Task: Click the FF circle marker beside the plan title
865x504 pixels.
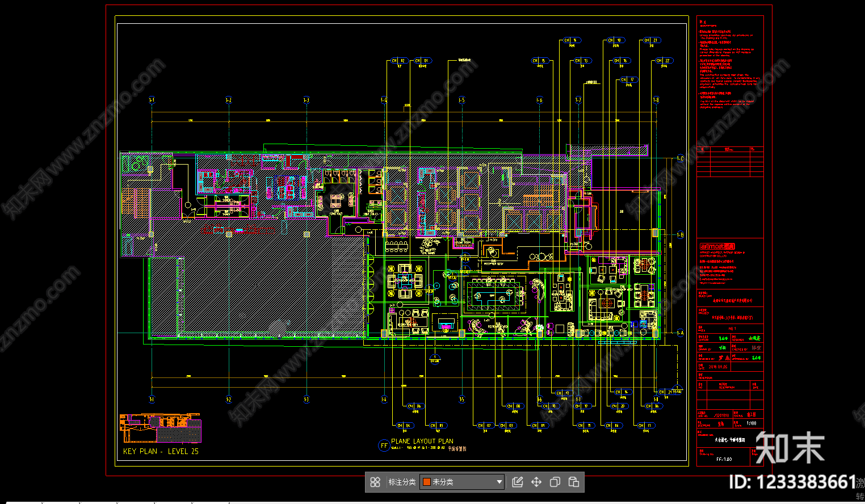Action: tap(384, 446)
